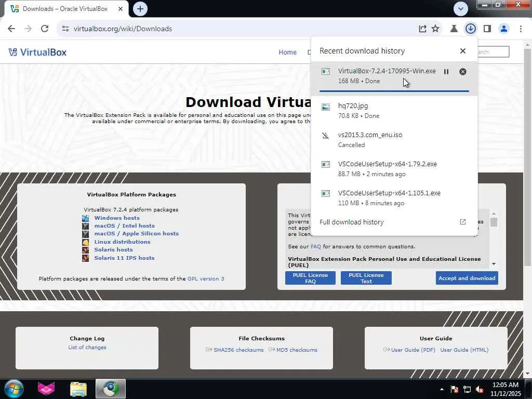Open SHA256 checksums link
The height and width of the screenshot is (399, 532).
[238, 350]
